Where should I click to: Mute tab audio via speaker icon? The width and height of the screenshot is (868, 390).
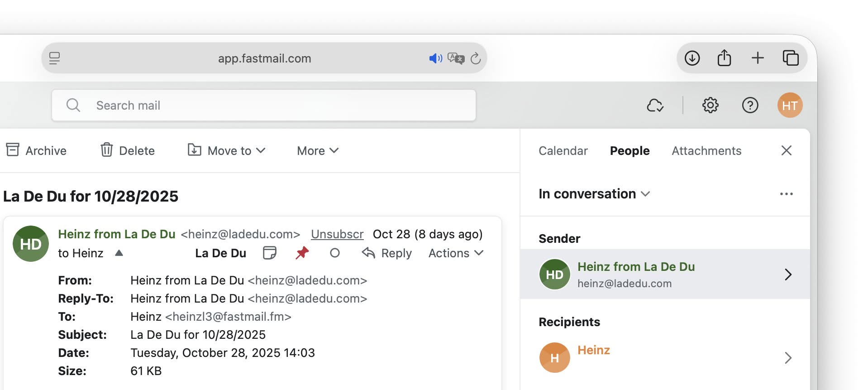(x=435, y=58)
